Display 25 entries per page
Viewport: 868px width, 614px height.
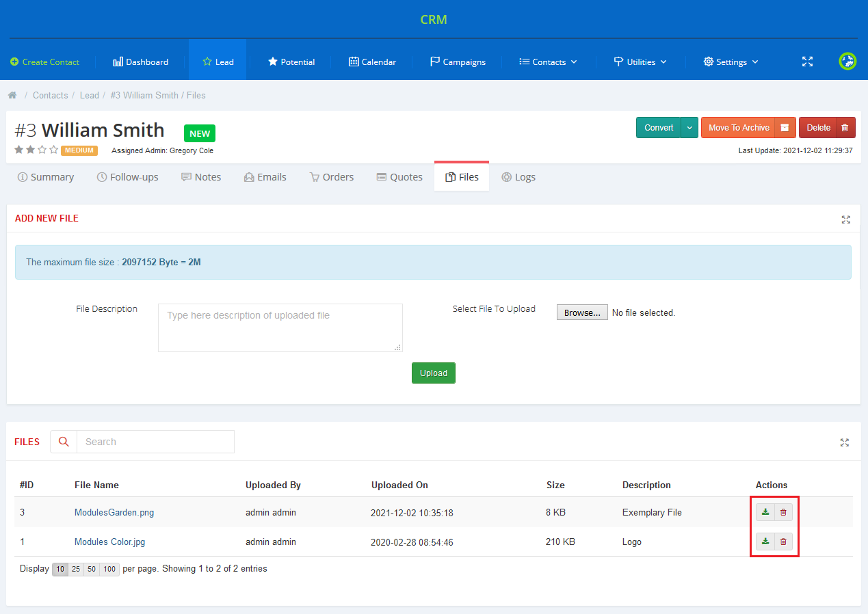(76, 569)
